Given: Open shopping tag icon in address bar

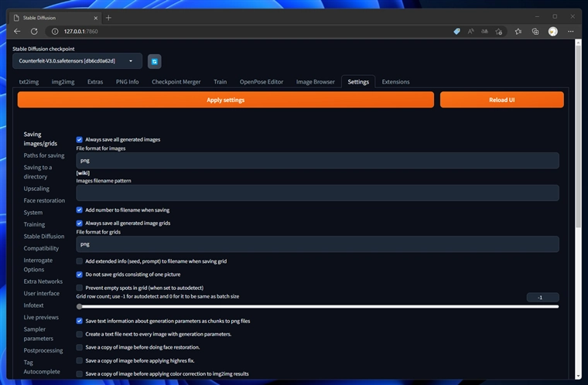Looking at the screenshot, I should coord(456,32).
